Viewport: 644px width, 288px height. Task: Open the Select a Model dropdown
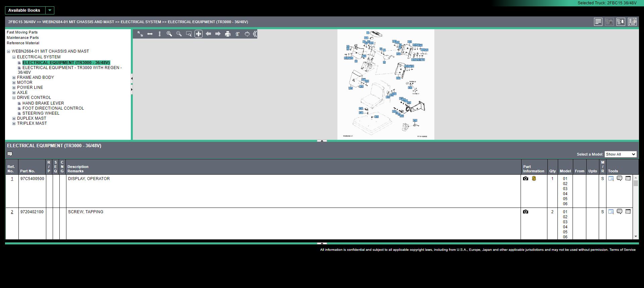point(620,154)
